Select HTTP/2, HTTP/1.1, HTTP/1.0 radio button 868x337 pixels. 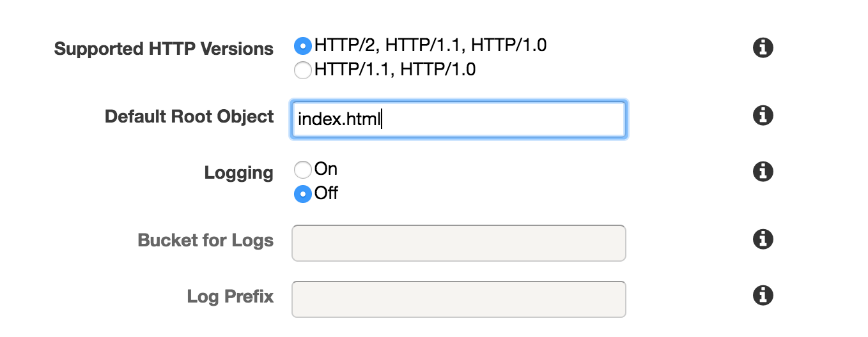[303, 46]
